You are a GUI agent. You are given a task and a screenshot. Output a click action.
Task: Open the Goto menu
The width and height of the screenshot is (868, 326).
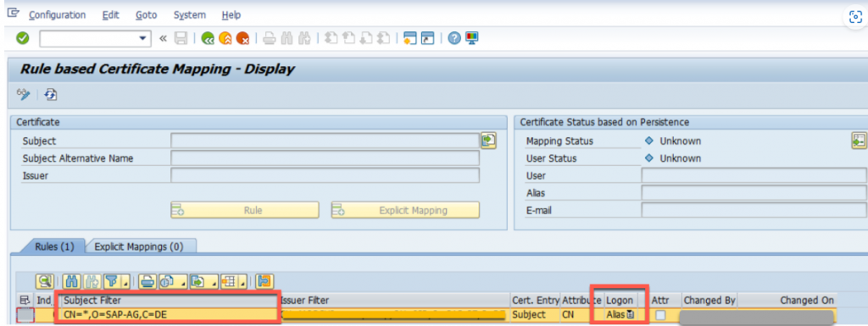[x=146, y=15]
